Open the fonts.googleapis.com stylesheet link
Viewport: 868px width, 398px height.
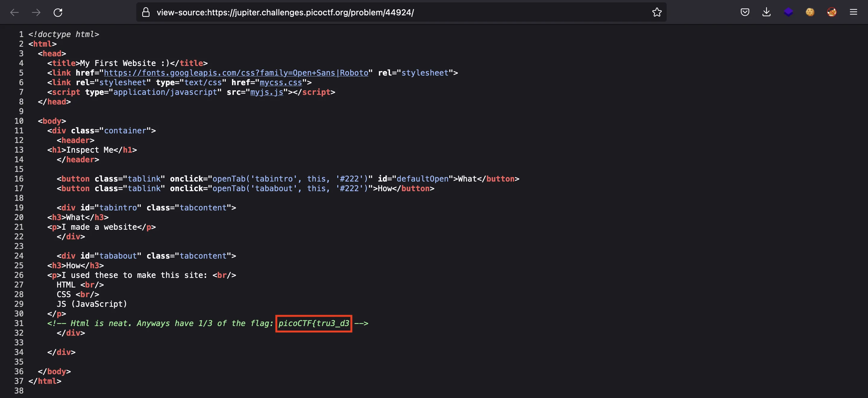236,73
